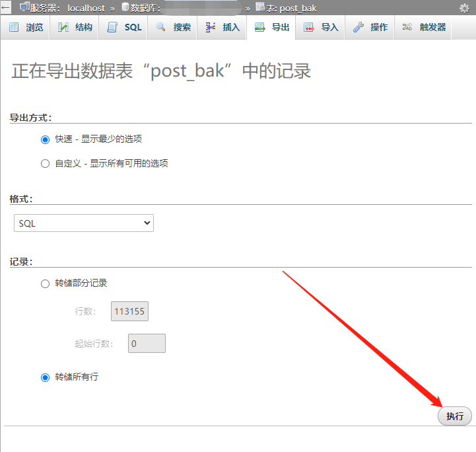
Task: Collapse navigation panel with left arrow
Action: click(x=5, y=8)
